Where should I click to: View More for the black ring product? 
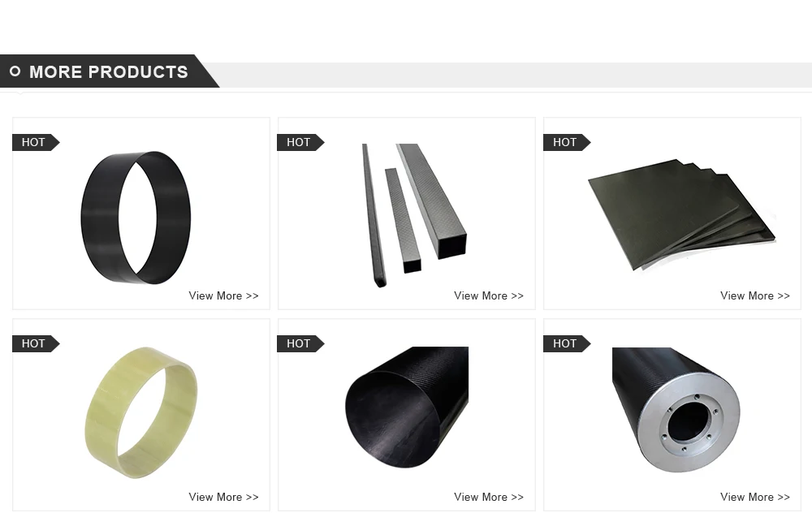224,295
